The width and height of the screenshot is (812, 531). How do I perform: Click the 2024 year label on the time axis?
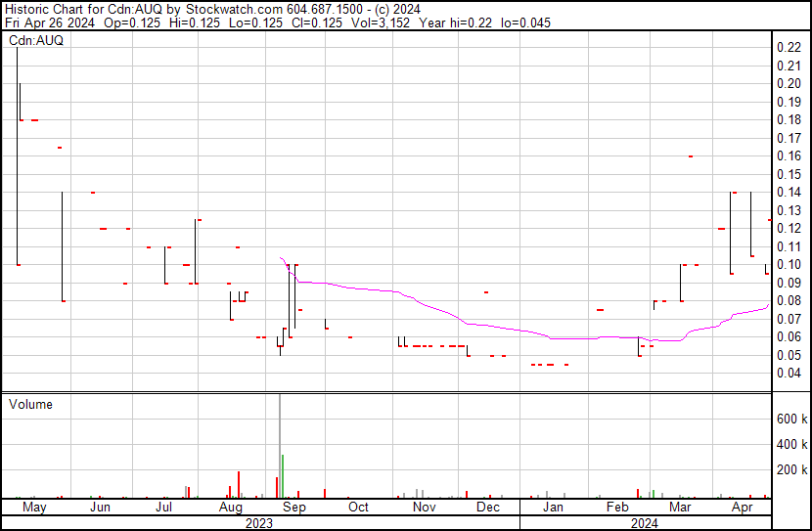tap(644, 523)
